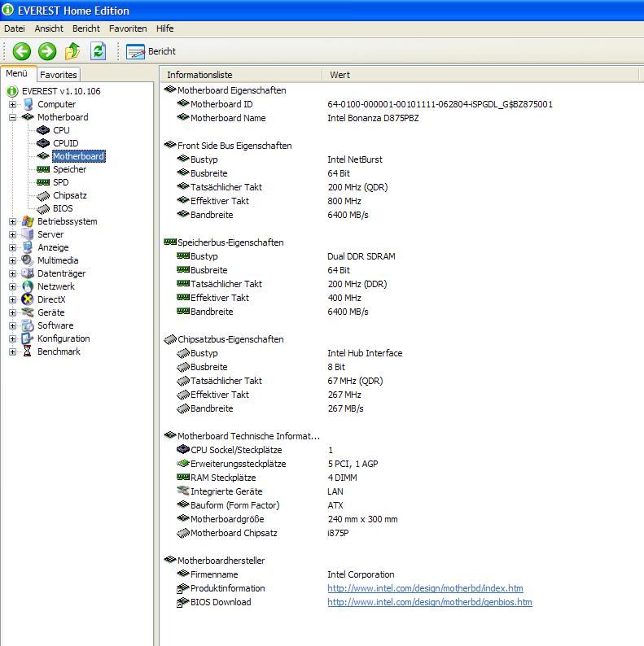Select Front Side Bus Eigenschaften header row
Image resolution: width=644 pixels, height=646 pixels.
pos(228,146)
